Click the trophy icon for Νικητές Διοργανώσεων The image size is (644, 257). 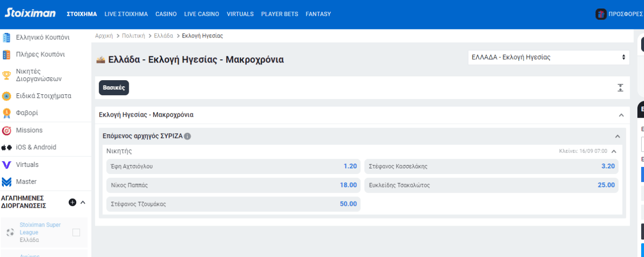7,75
